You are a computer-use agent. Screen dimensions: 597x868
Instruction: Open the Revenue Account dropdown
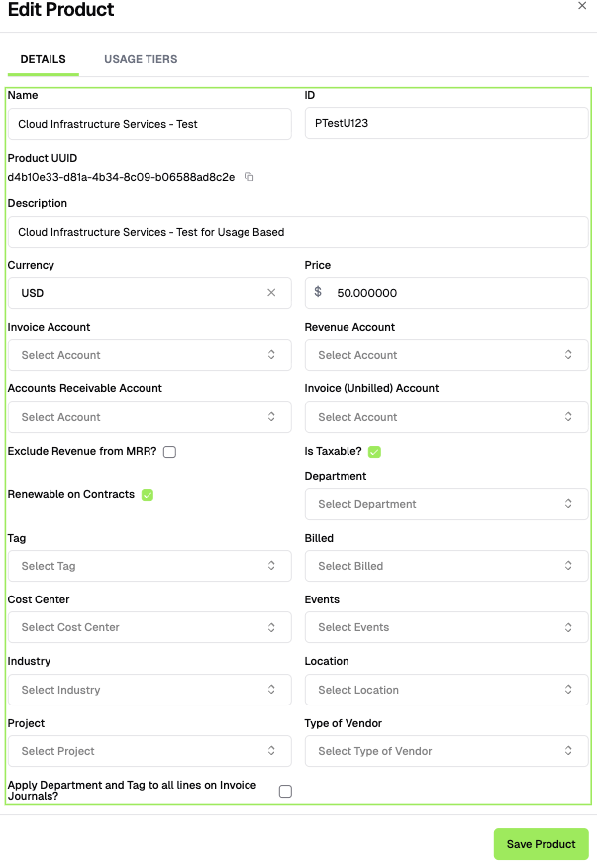pyautogui.click(x=446, y=355)
